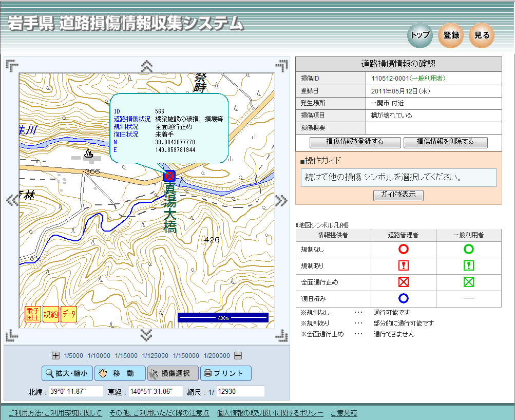Set scale to 1/200000
The image size is (515, 420).
pyautogui.click(x=217, y=356)
